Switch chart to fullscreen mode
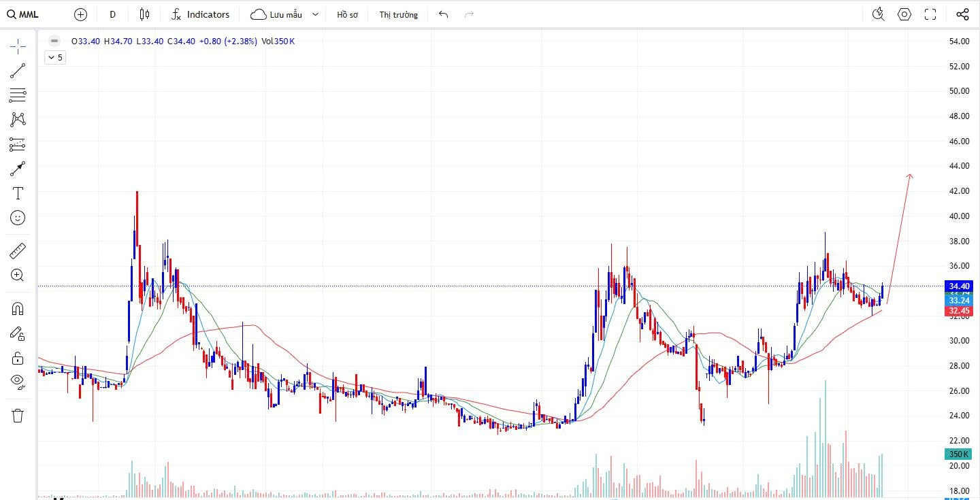The image size is (980, 500). coord(930,14)
